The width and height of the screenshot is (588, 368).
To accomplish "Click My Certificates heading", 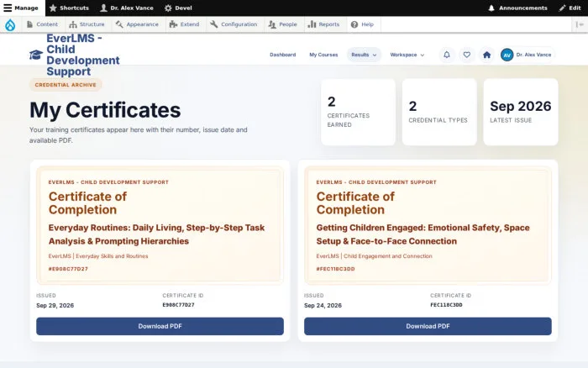I will [x=105, y=110].
